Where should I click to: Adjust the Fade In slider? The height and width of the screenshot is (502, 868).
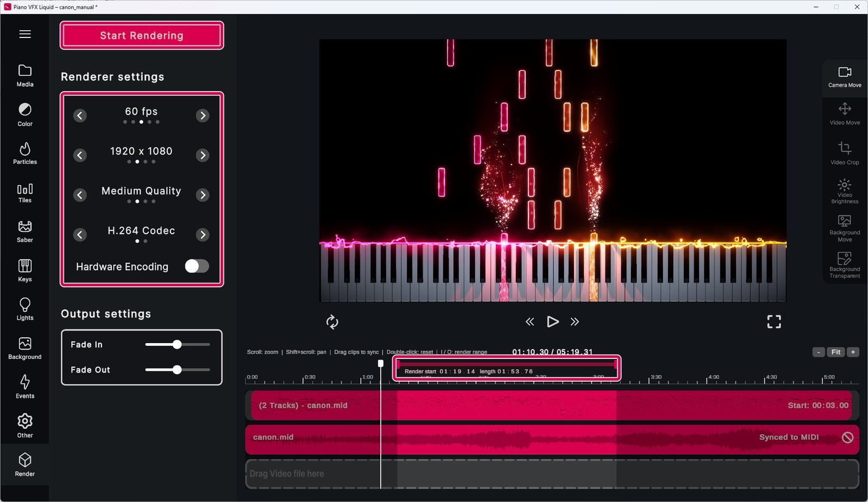177,345
